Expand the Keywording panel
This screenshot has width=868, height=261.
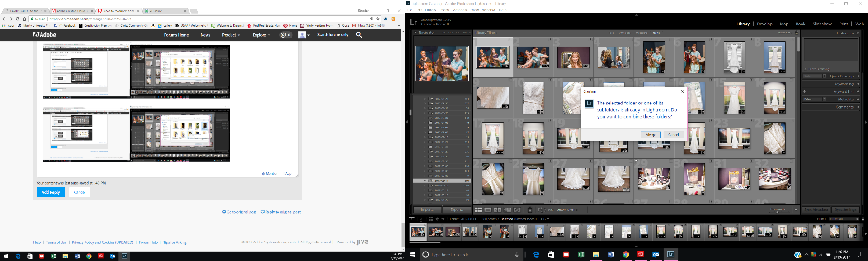click(x=858, y=84)
